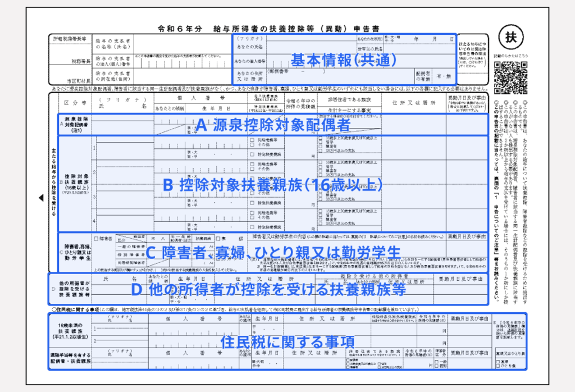575x392 pixels.
Task: Check the 一般 box under 障害者区分
Action: 436,362
